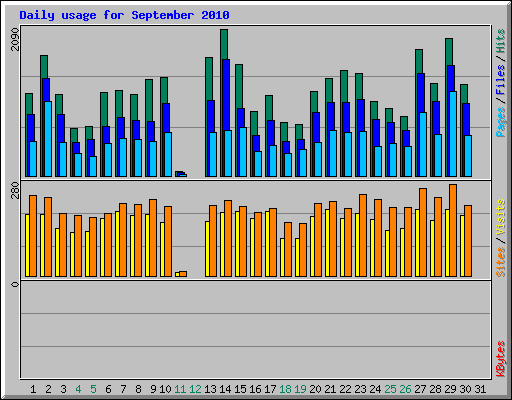The image size is (512, 400).
Task: Click the orange visits bar for day 29
Action: 453,230
